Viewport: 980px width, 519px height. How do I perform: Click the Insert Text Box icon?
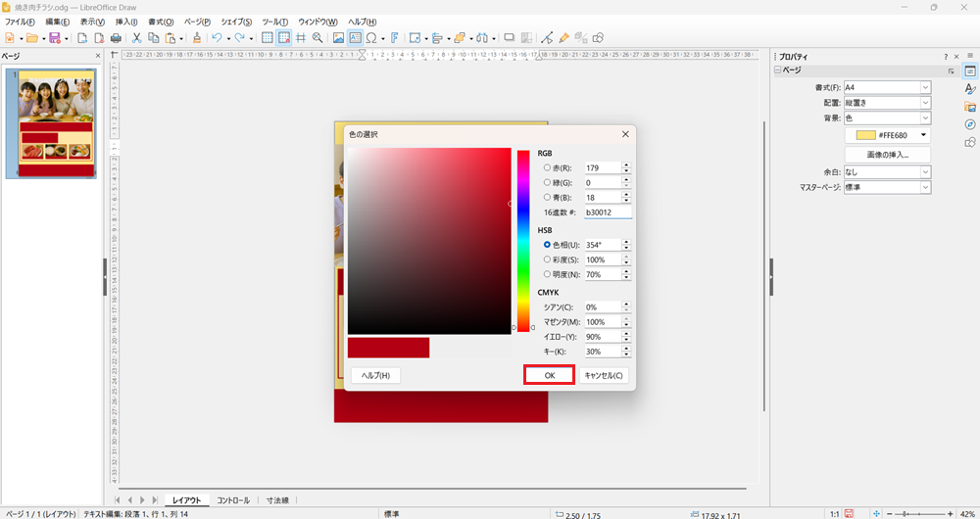tap(355, 38)
